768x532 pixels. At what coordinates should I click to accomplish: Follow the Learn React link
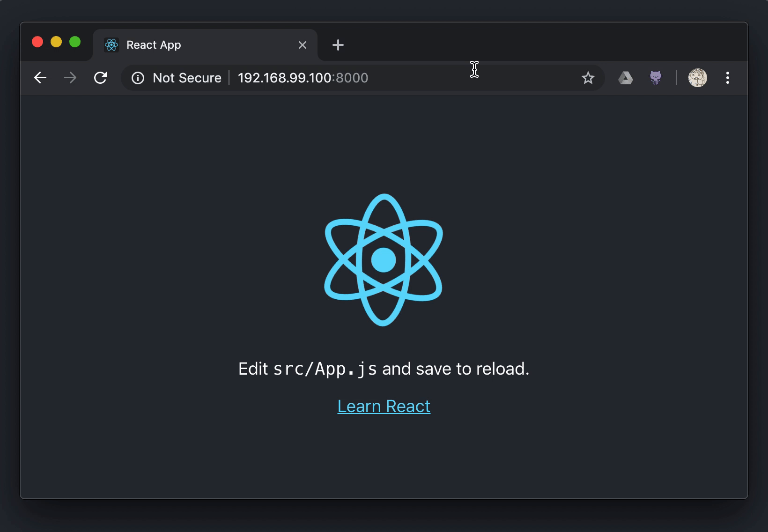(384, 406)
